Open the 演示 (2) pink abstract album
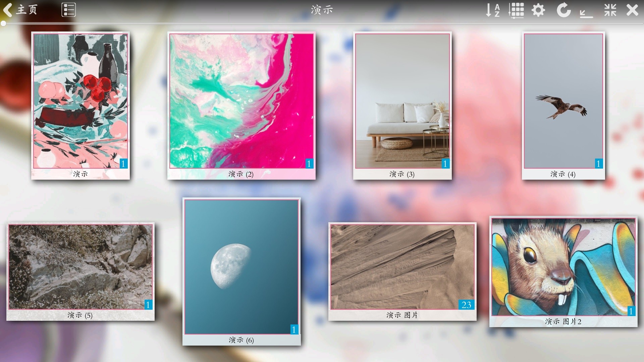Screen dimensions: 644x362 pos(241,101)
